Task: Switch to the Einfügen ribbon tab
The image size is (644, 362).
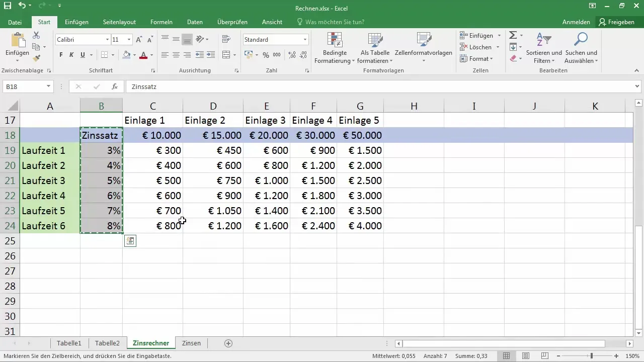Action: (x=76, y=22)
